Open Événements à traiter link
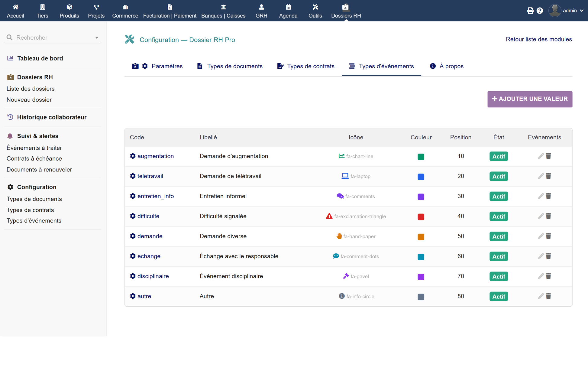 pyautogui.click(x=34, y=148)
